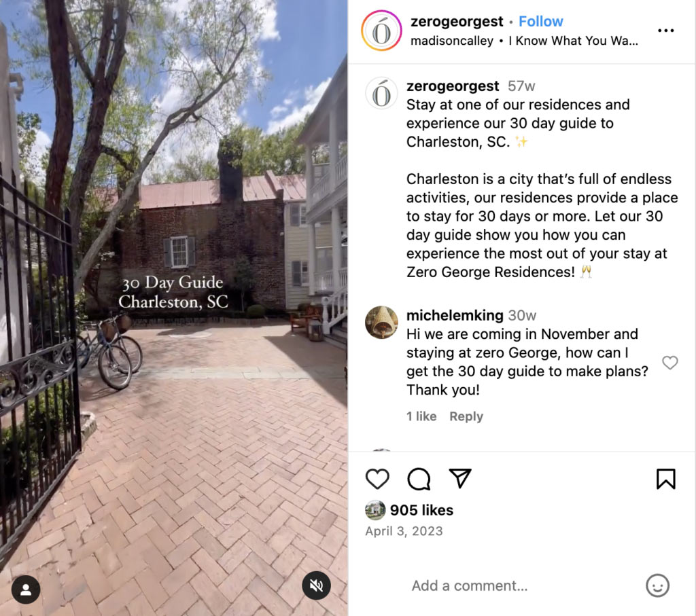Share post using paper plane icon
The width and height of the screenshot is (696, 616).
coord(460,478)
